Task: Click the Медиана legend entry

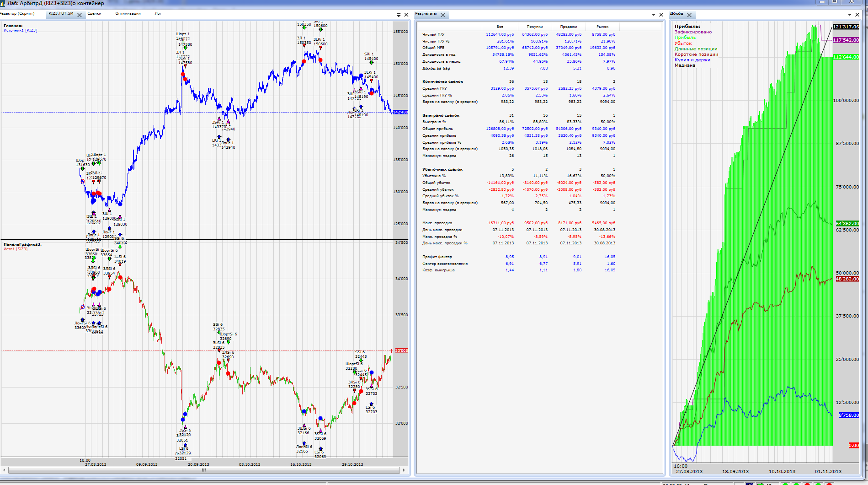Action: pyautogui.click(x=685, y=65)
